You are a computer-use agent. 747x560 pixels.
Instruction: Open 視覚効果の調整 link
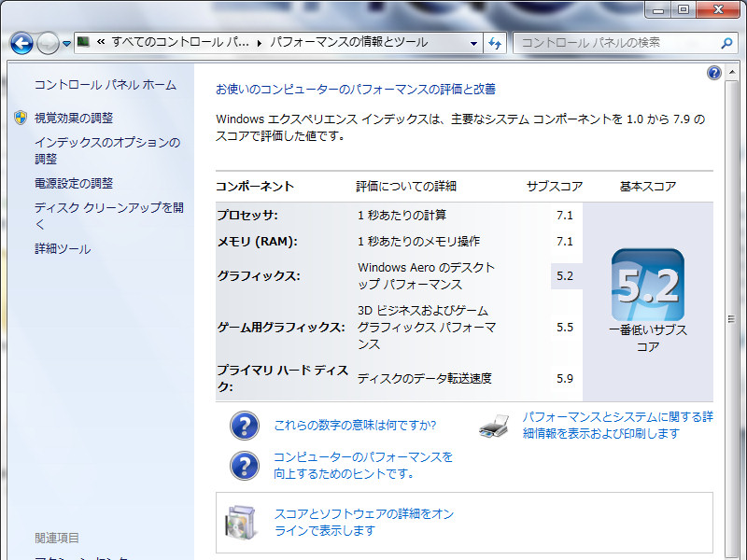(x=74, y=118)
